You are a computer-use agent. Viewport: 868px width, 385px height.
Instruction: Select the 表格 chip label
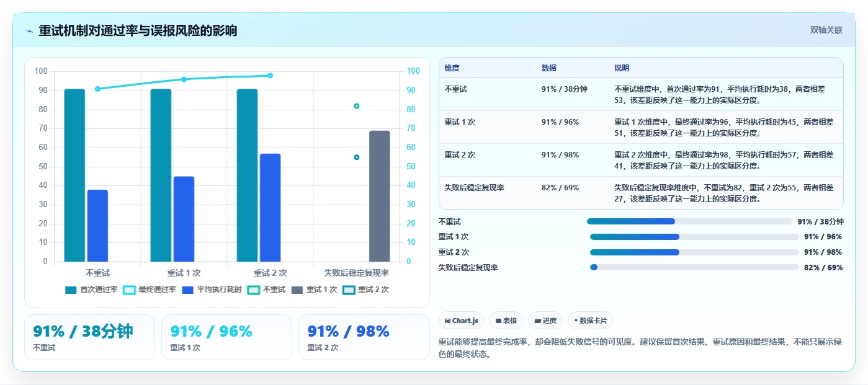[x=510, y=321]
